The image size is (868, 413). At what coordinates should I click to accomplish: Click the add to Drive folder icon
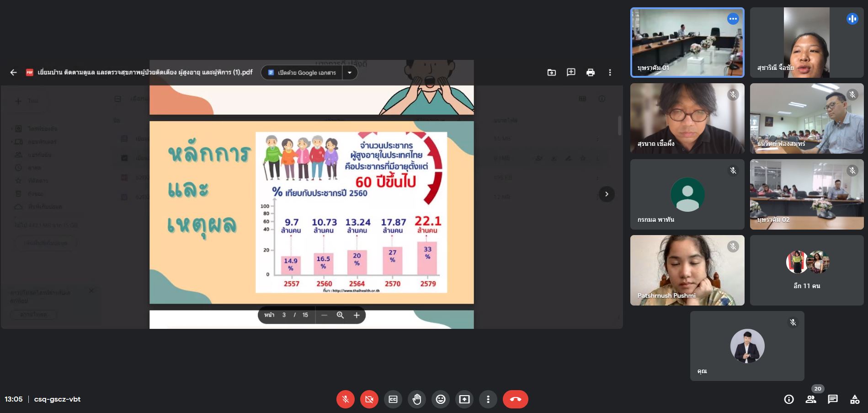[x=552, y=72]
